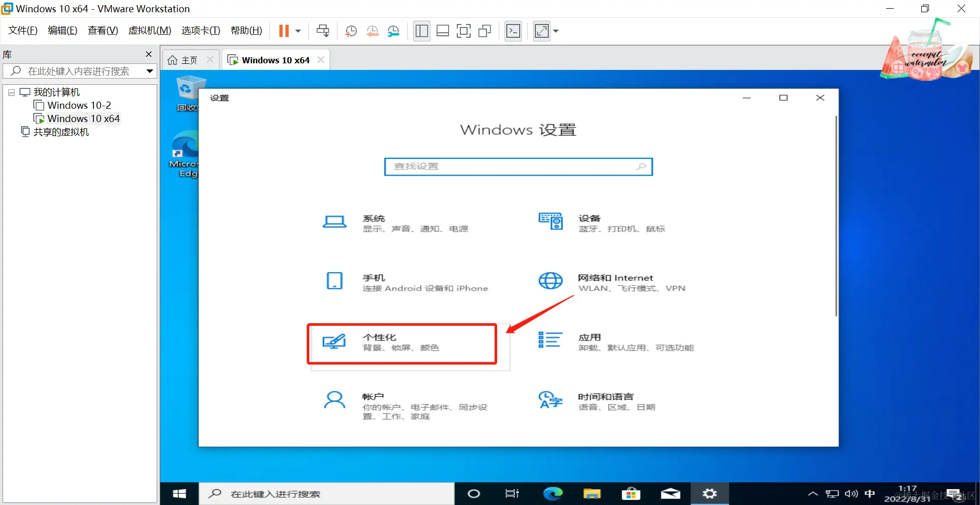Open the 选项卡(T) menu
This screenshot has height=505, width=980.
[x=201, y=31]
